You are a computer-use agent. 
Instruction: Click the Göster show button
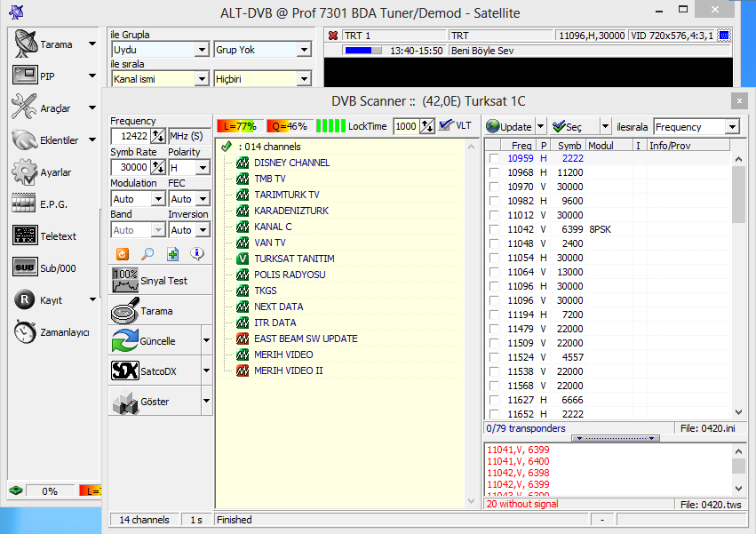155,402
